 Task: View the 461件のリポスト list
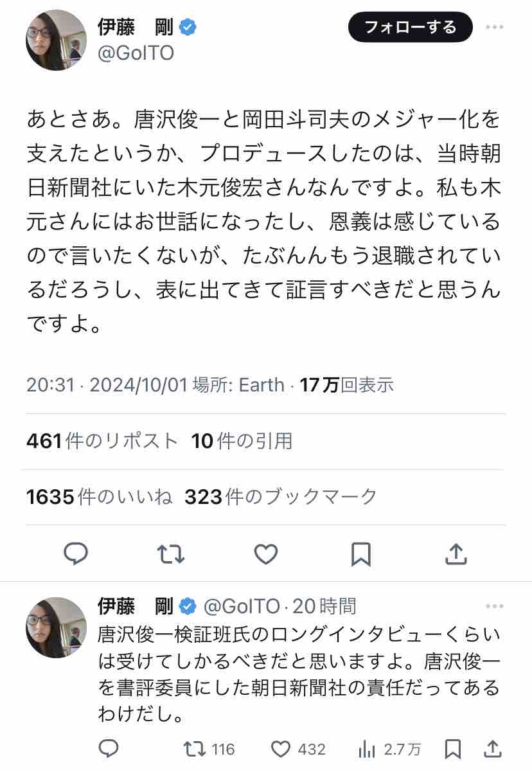(x=102, y=441)
